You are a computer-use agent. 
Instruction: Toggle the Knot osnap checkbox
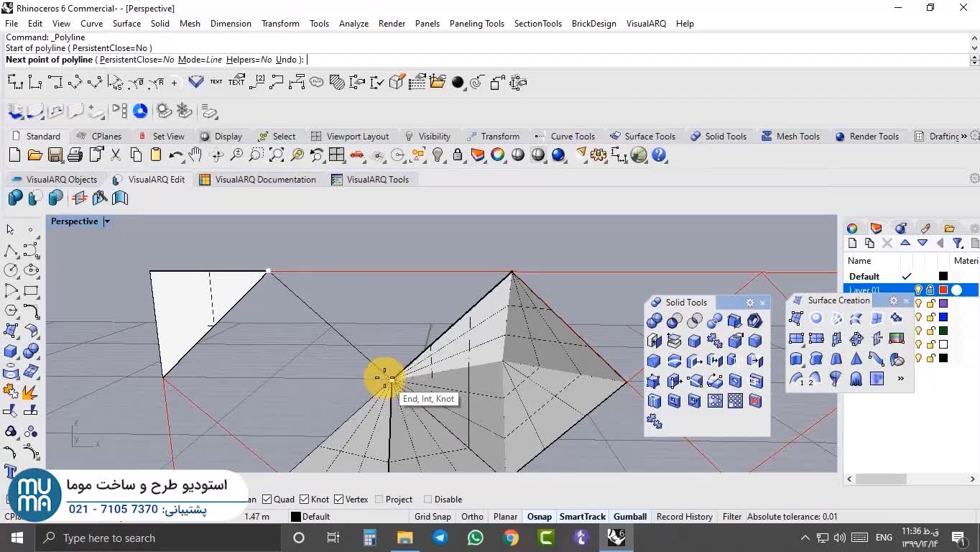coord(304,500)
